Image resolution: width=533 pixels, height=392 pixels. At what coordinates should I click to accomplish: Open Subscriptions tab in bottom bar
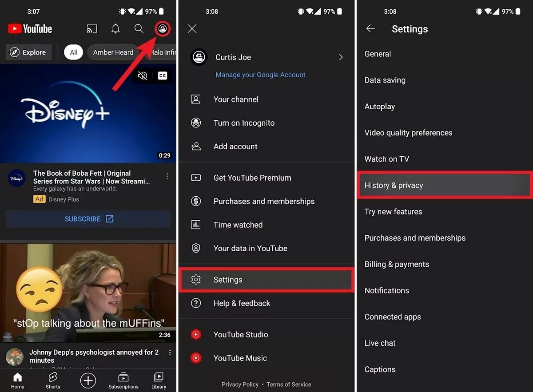tap(123, 381)
